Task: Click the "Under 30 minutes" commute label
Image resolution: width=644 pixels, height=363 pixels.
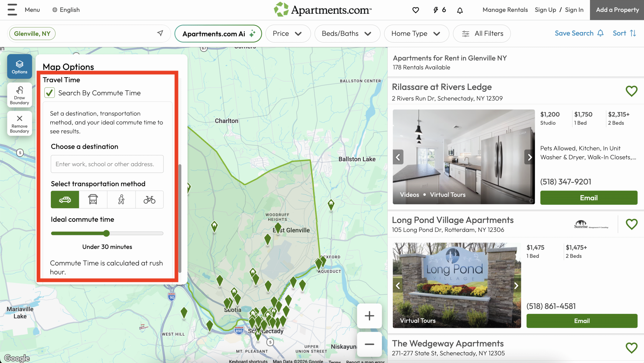Action: coord(107,247)
